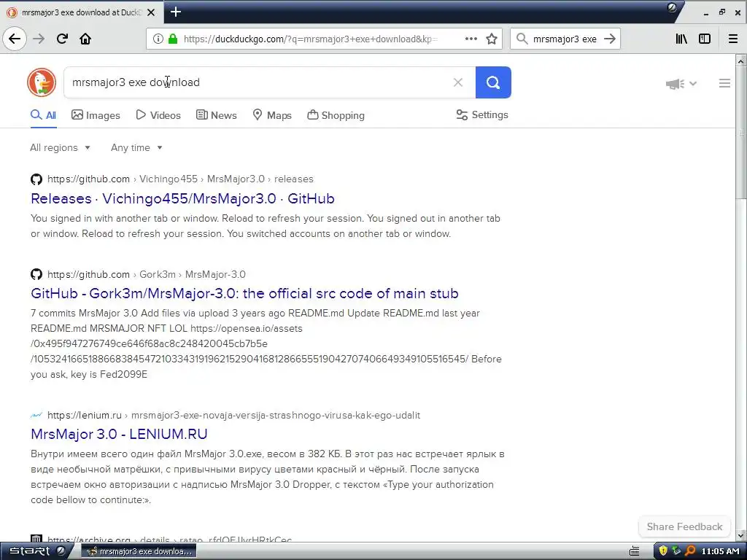The image size is (747, 560).
Task: Show site information icon in address bar
Action: [x=158, y=39]
